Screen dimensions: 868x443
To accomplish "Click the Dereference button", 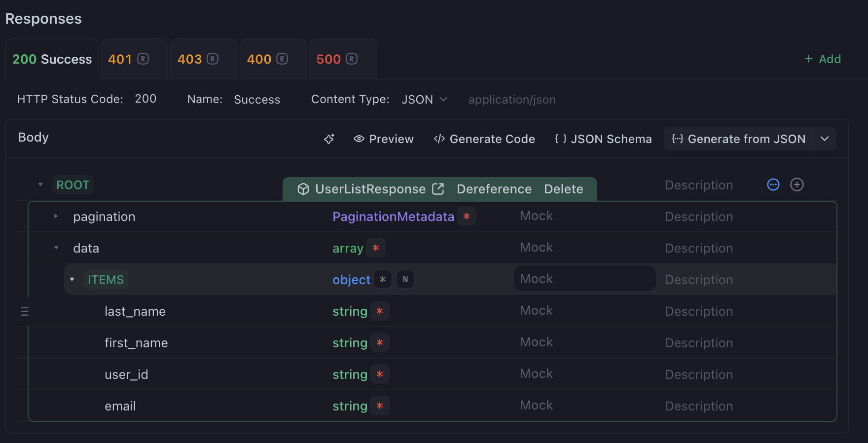I will pos(494,189).
